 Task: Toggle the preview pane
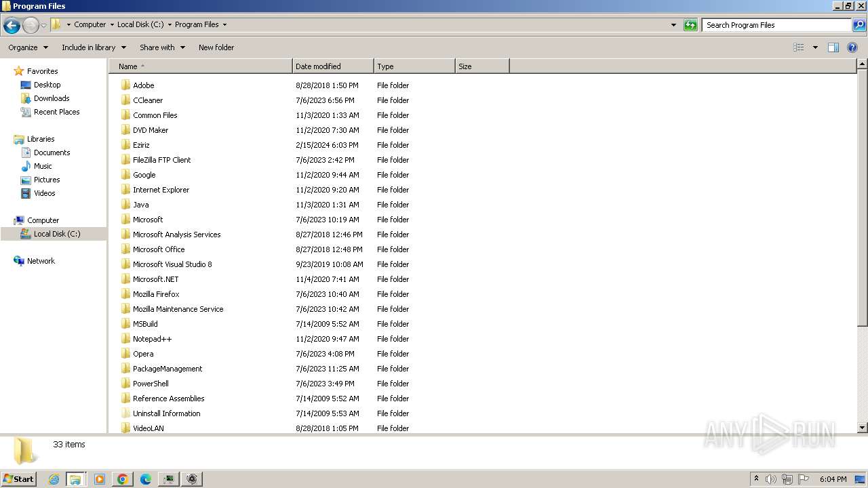(x=833, y=47)
